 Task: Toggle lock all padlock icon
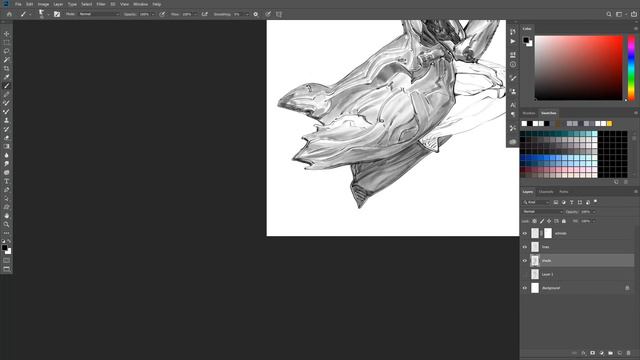564,221
